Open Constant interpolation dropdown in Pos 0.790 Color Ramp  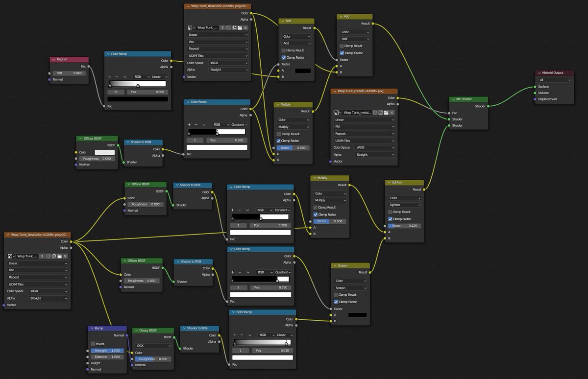click(282, 272)
